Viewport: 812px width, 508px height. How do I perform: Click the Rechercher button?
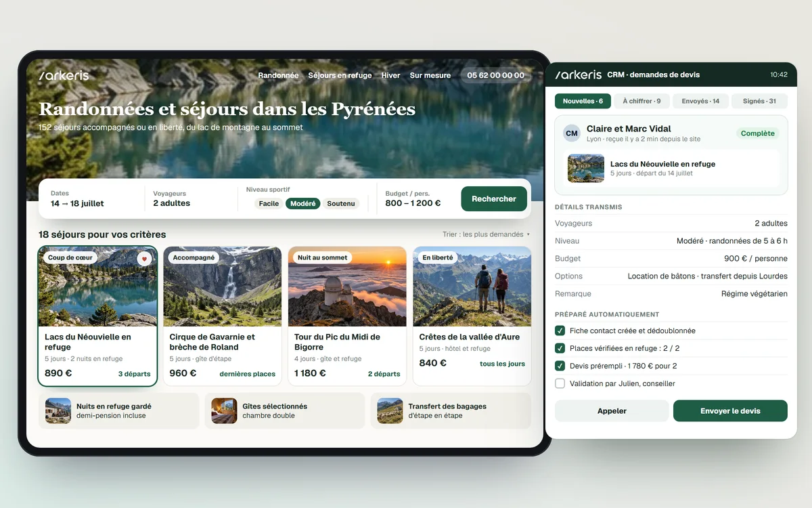pos(494,198)
